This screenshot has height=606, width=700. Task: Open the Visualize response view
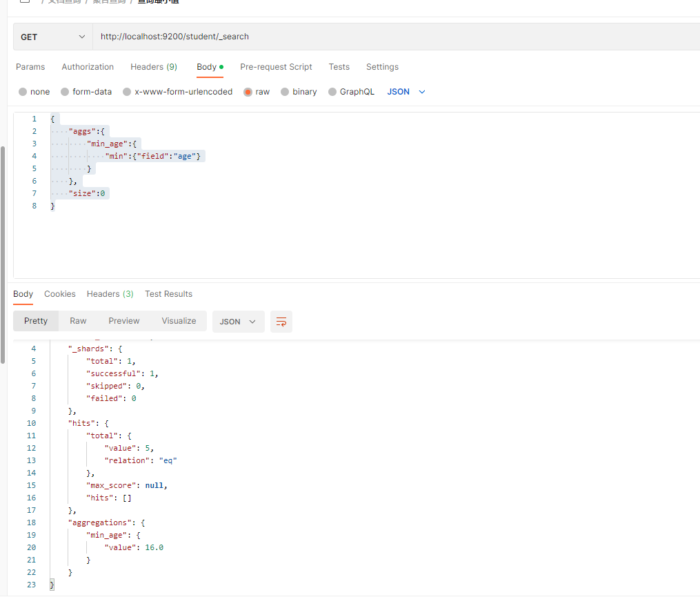179,321
